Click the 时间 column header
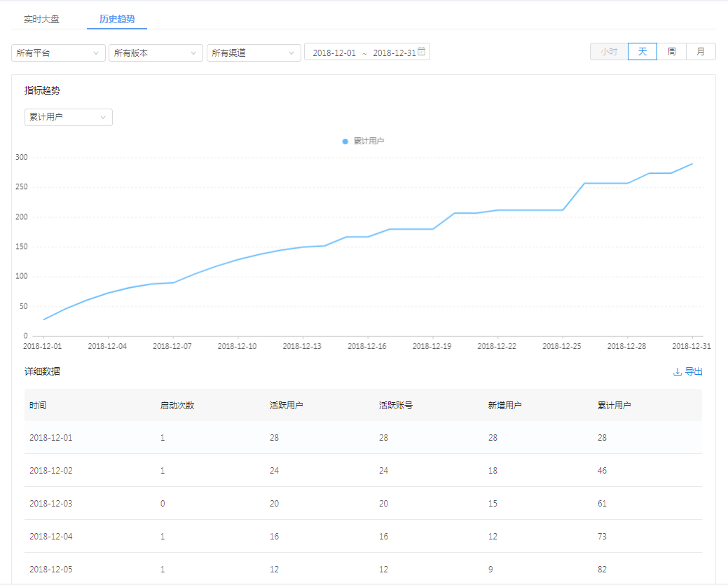This screenshot has height=585, width=728. tap(38, 406)
